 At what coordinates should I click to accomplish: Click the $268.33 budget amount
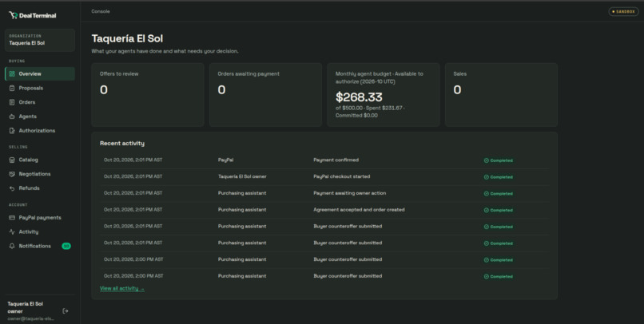359,97
